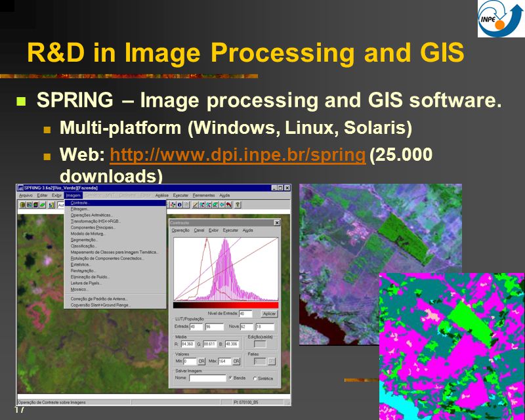Click the green leaf-shaped toolbar icon
This screenshot has width=525, height=420.
click(43, 205)
